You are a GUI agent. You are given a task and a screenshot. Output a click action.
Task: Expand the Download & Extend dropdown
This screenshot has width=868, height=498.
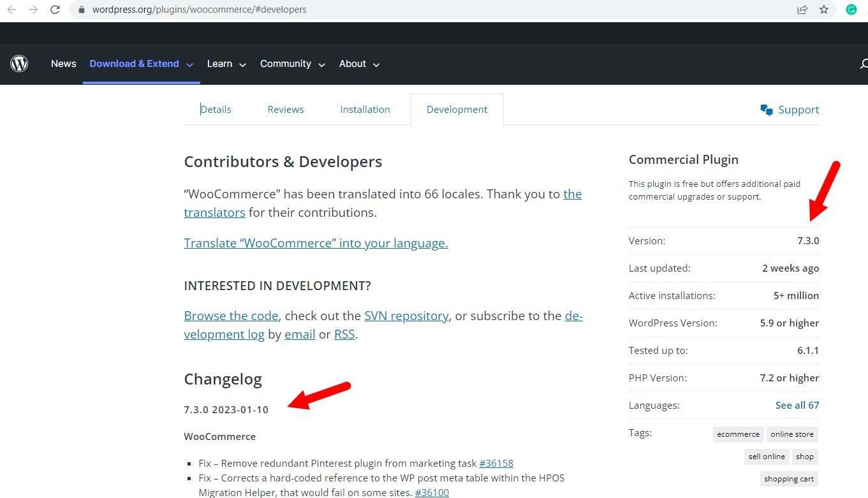click(190, 64)
